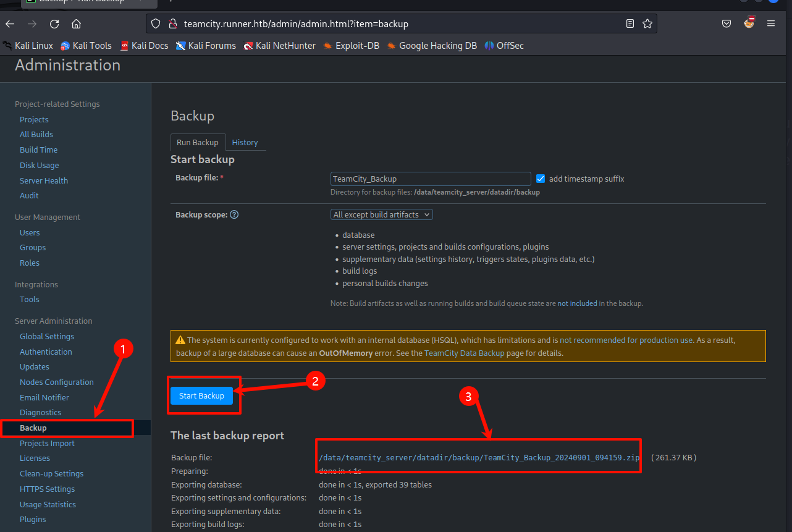Switch to the History tab
Viewport: 792px width, 532px height.
245,142
